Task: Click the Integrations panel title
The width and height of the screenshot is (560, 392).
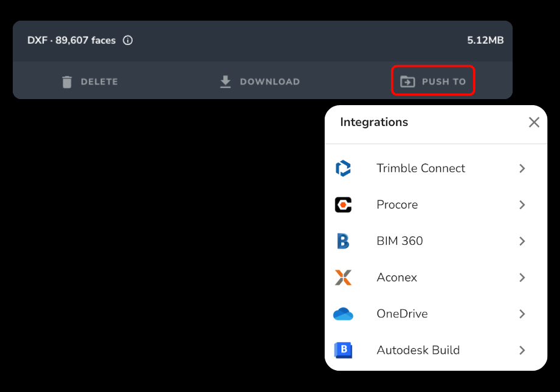Action: [374, 122]
